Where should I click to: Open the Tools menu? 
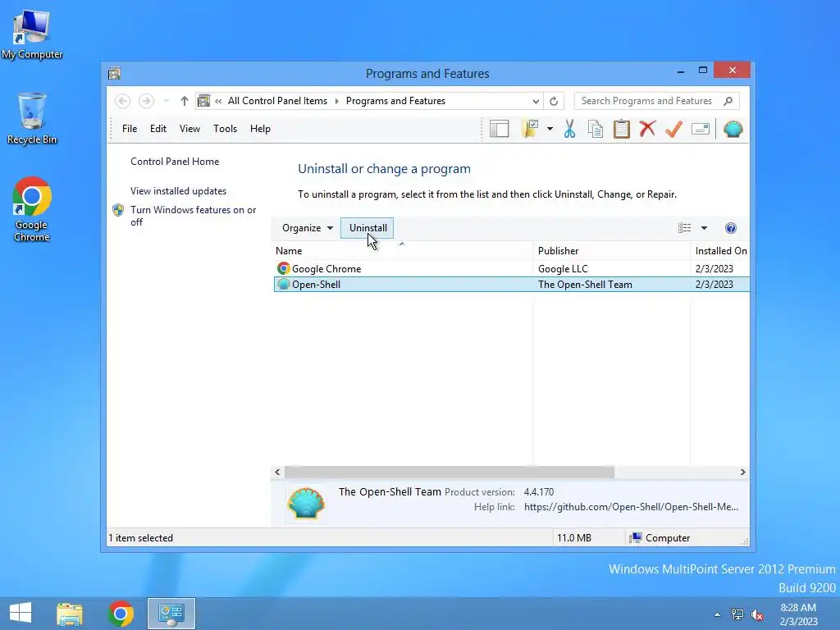coord(225,129)
